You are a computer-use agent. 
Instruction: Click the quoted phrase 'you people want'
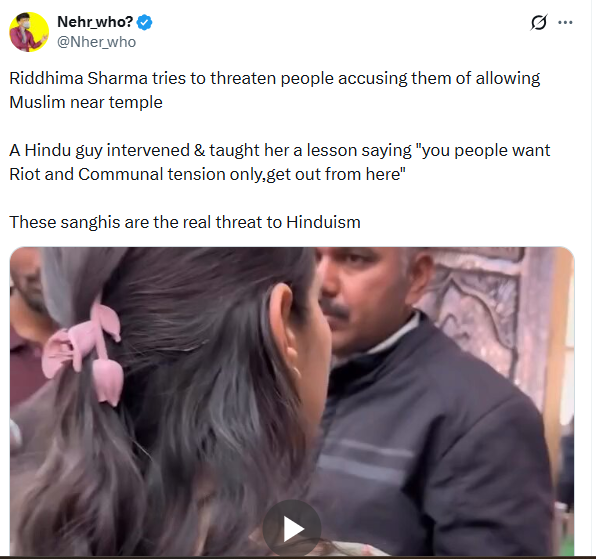pos(483,150)
